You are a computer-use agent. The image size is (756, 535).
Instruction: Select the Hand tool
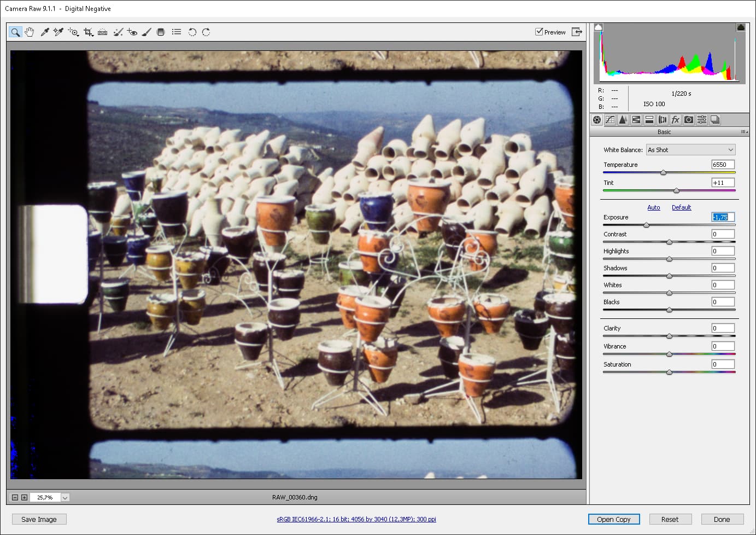30,32
